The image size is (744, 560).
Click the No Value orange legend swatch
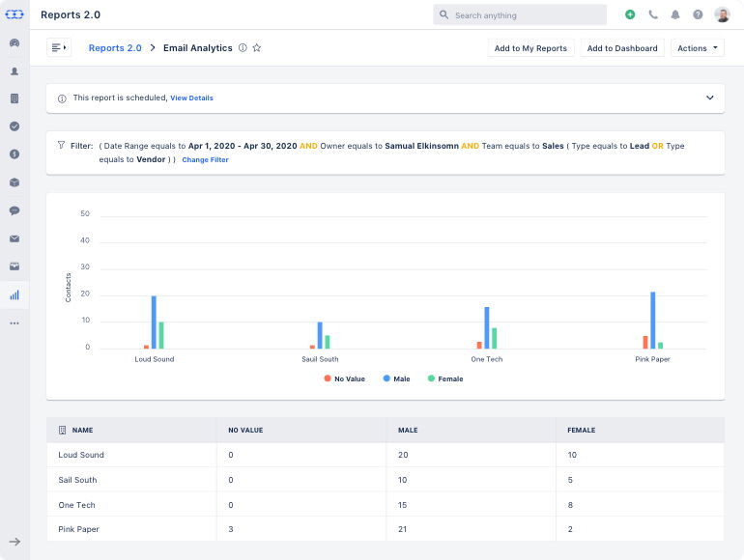[328, 378]
